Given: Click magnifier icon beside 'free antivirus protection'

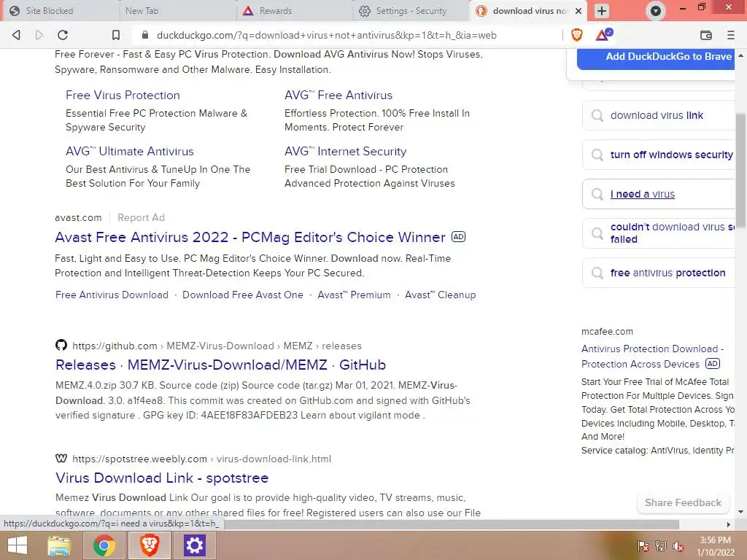Looking at the screenshot, I should point(597,273).
